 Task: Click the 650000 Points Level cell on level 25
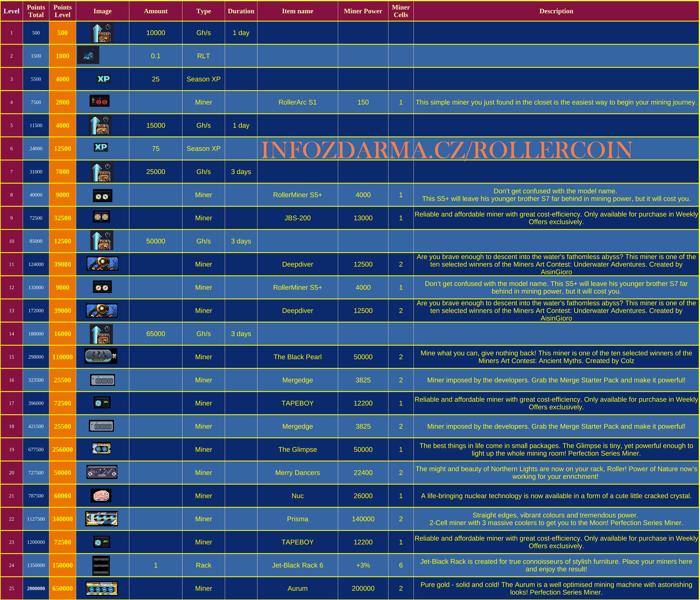tap(62, 588)
